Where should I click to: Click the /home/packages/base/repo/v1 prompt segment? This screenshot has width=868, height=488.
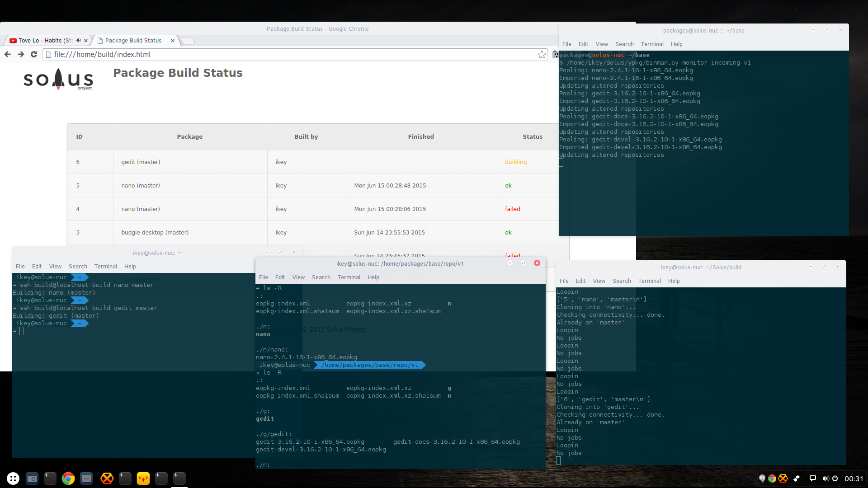pos(370,365)
